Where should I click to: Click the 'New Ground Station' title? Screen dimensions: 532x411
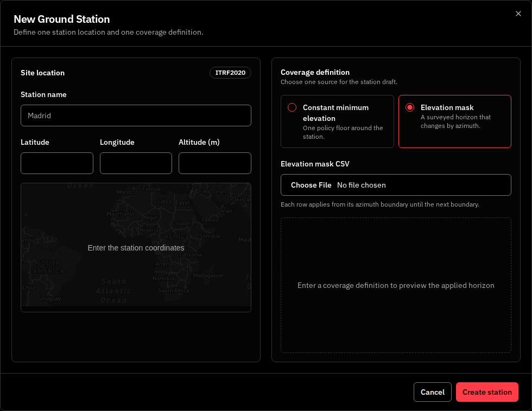(x=62, y=19)
